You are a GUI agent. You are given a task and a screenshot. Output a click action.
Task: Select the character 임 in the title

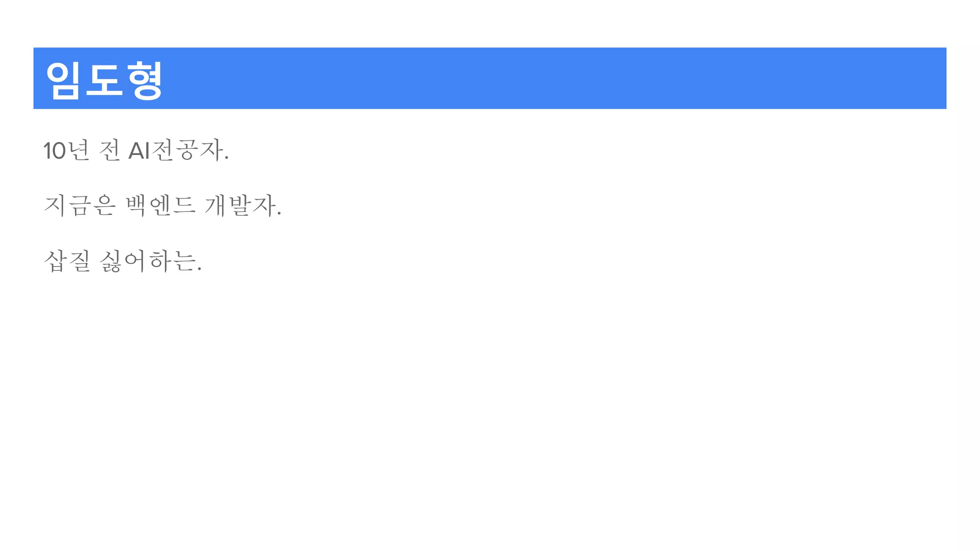(x=62, y=80)
